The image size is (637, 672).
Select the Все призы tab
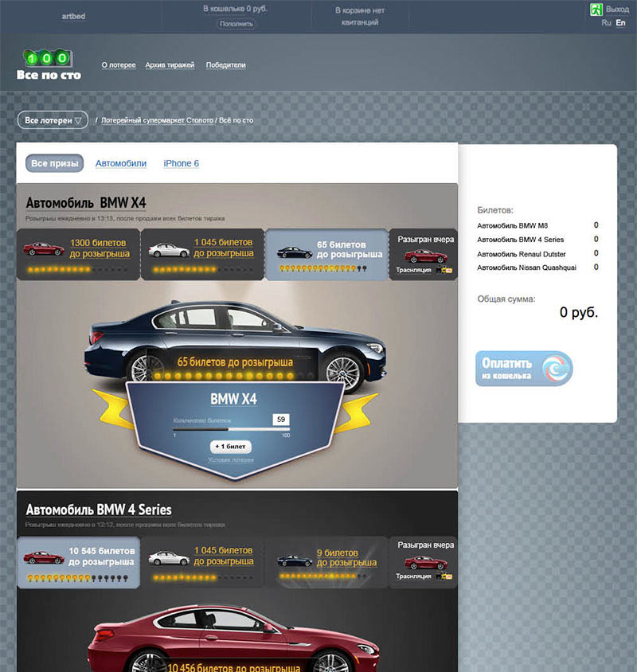click(54, 163)
